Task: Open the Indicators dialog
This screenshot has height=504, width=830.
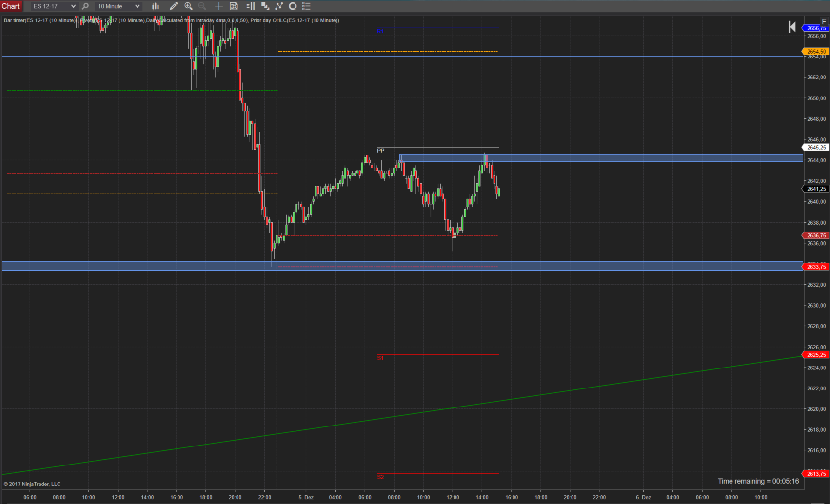Action: click(279, 6)
